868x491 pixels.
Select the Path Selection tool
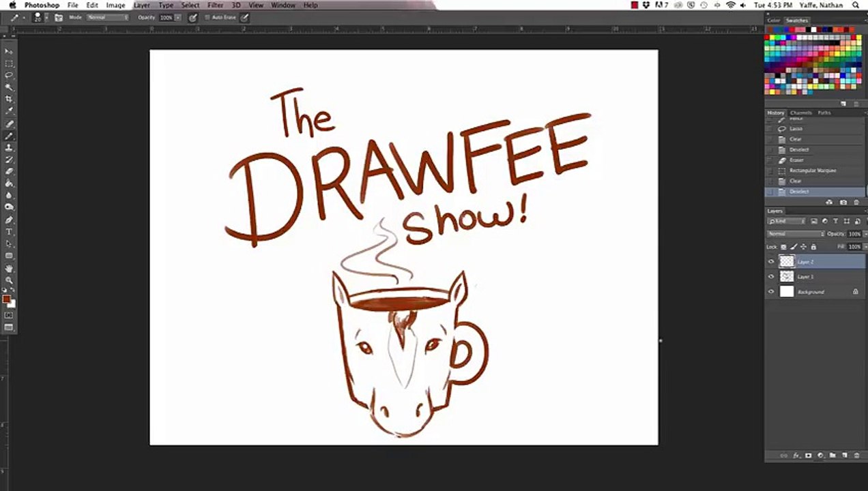9,243
